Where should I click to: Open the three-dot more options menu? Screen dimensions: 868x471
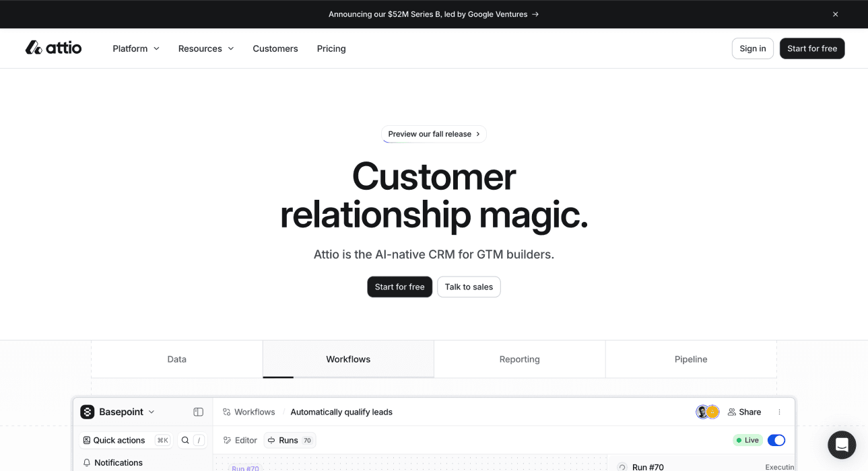point(779,412)
